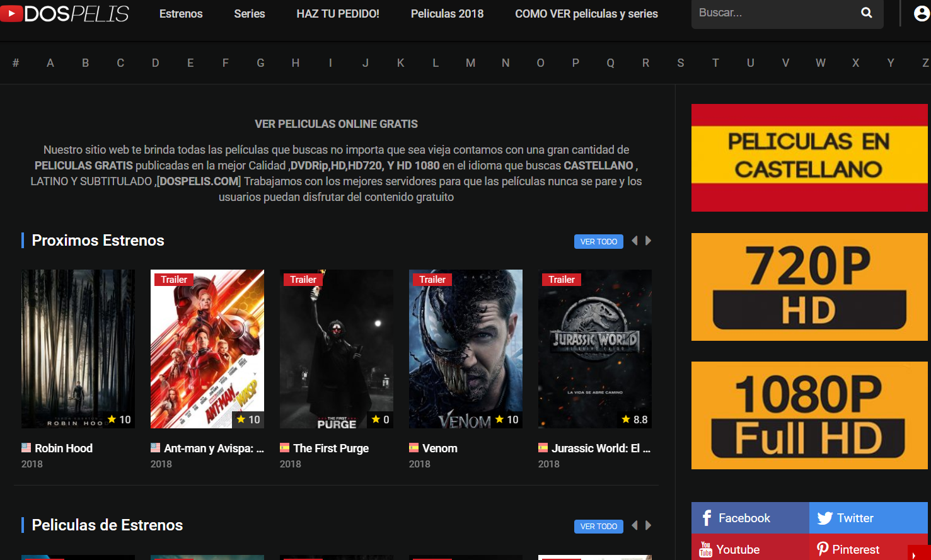Click the Trailer badge on First Purge poster
This screenshot has width=931, height=560.
(x=303, y=280)
